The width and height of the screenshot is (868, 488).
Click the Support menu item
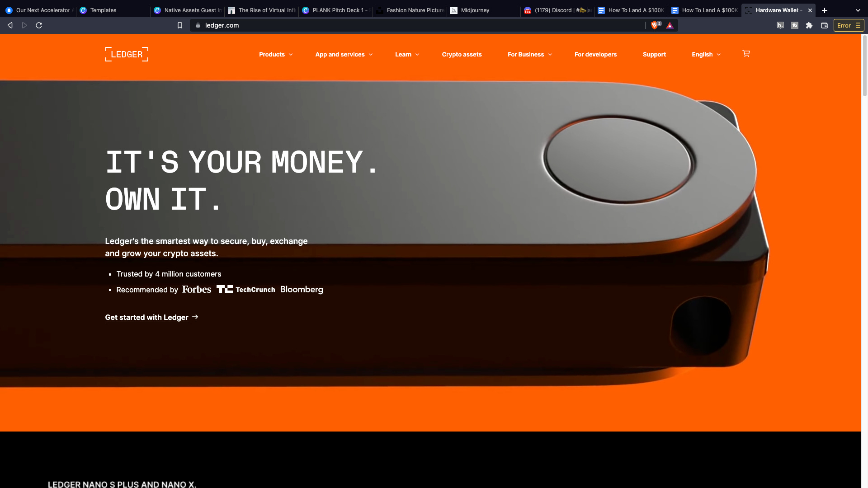pos(654,54)
